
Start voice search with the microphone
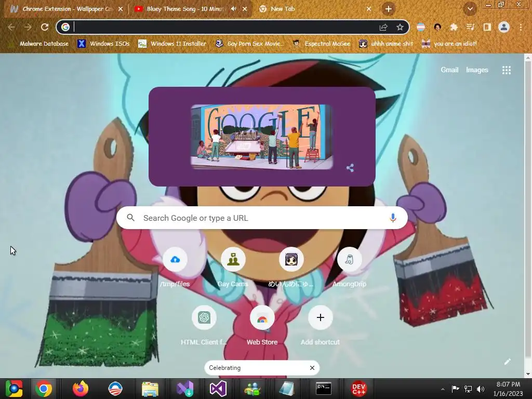click(x=393, y=218)
